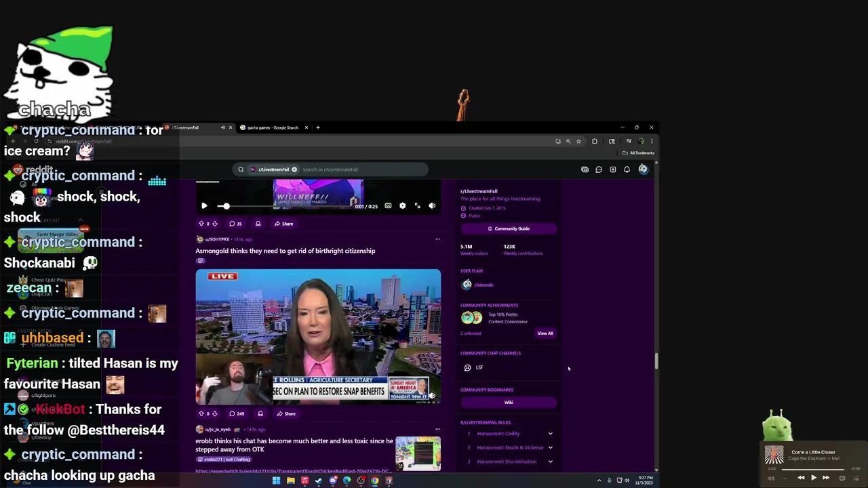868x488 pixels.
Task: Play the Come a Little Closer track
Action: point(814,478)
